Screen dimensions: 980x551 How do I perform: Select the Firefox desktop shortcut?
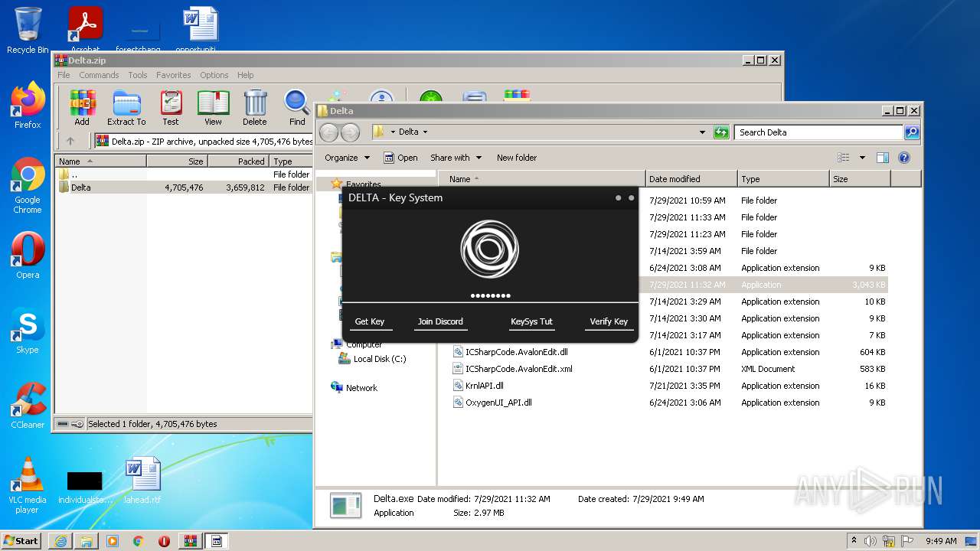click(x=28, y=106)
